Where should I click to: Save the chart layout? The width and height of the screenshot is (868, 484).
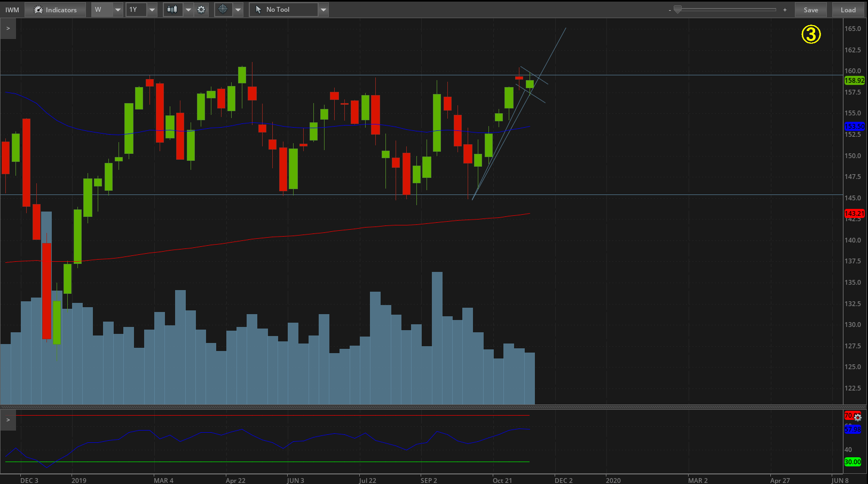pyautogui.click(x=811, y=9)
